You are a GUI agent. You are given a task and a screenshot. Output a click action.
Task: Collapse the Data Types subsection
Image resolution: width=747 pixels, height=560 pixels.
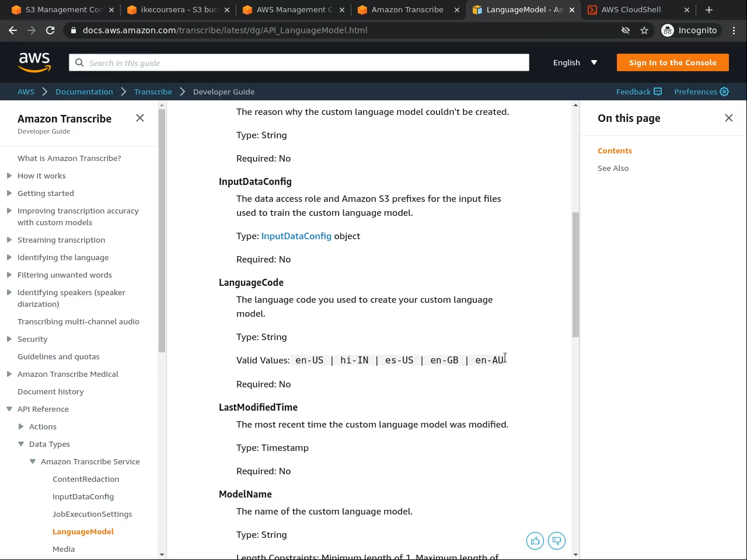tap(21, 444)
